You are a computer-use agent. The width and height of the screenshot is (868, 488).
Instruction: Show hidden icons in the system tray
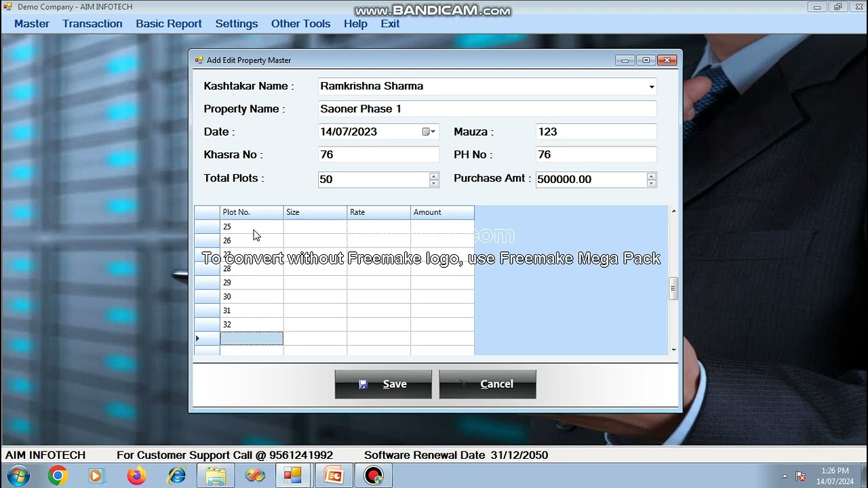(785, 476)
